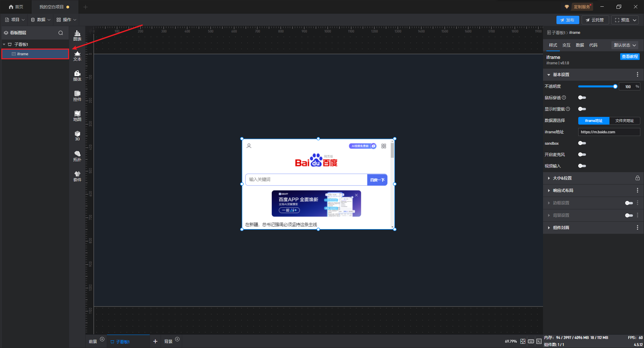
Task: Open the 基本设置 more options menu
Action: [x=637, y=75]
